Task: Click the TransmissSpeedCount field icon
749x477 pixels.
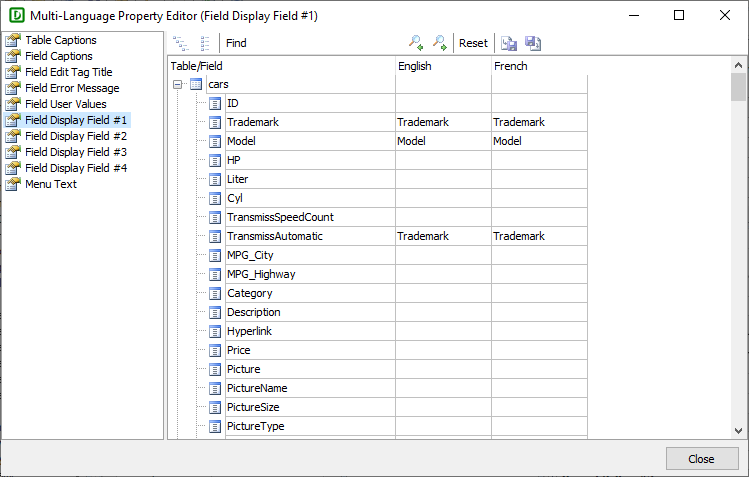Action: click(215, 218)
